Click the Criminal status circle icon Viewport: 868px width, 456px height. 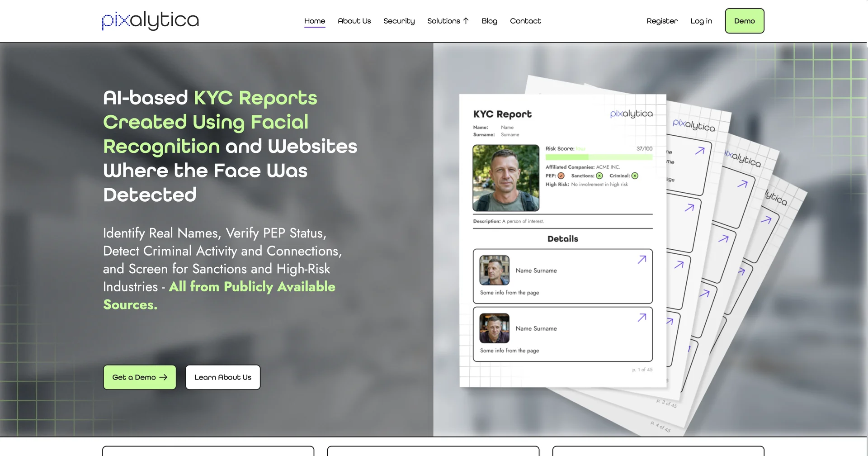click(x=635, y=176)
